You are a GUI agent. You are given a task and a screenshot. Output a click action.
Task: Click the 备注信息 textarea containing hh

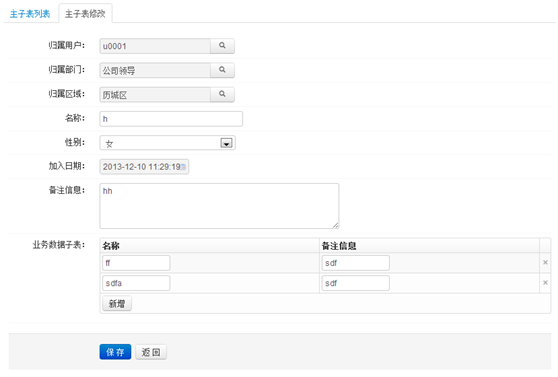pos(219,206)
